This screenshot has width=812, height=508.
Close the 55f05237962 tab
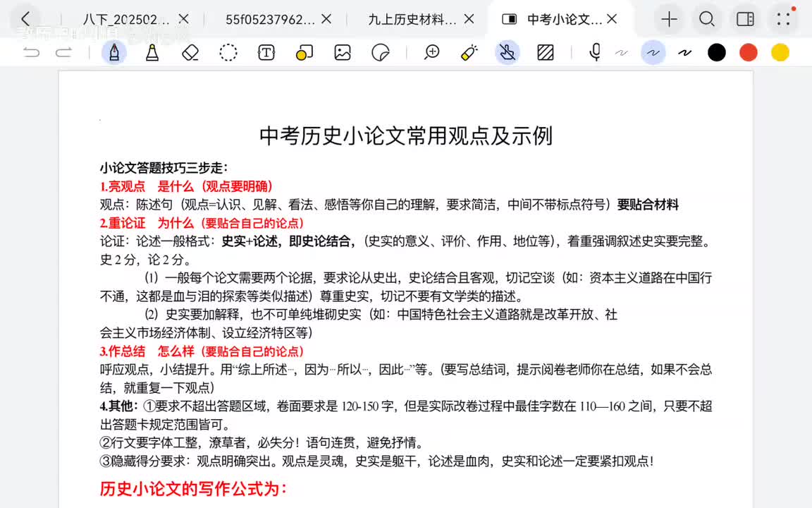click(326, 19)
